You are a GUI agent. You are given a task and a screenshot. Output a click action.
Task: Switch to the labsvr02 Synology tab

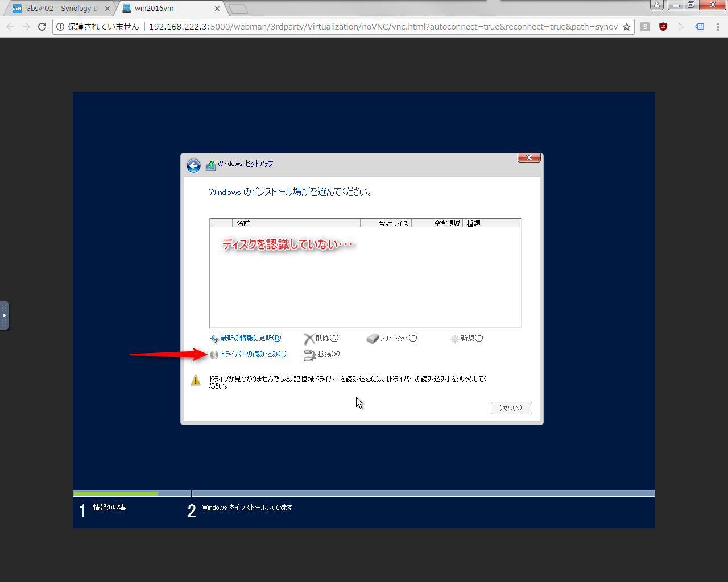(x=61, y=9)
